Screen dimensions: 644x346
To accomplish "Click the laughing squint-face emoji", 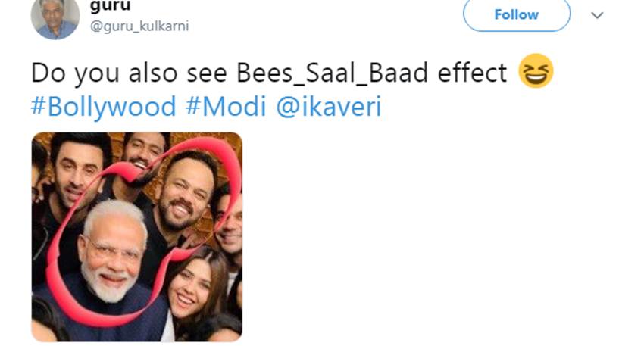I will [536, 73].
